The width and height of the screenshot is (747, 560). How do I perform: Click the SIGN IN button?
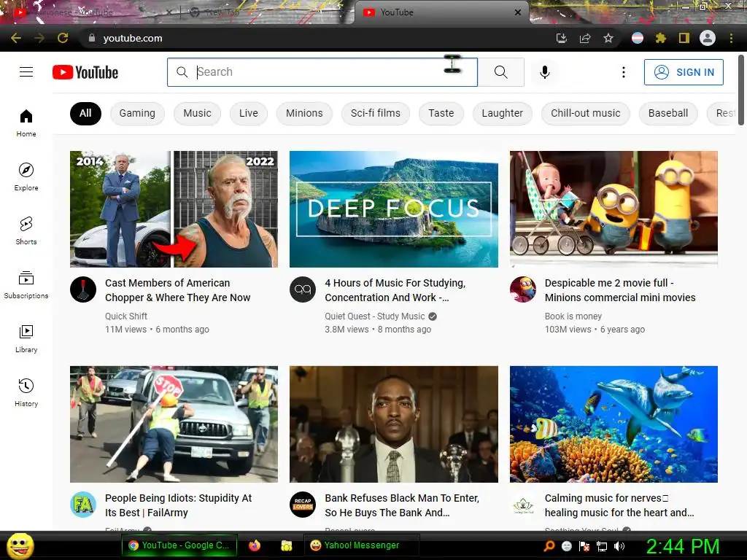click(x=684, y=72)
